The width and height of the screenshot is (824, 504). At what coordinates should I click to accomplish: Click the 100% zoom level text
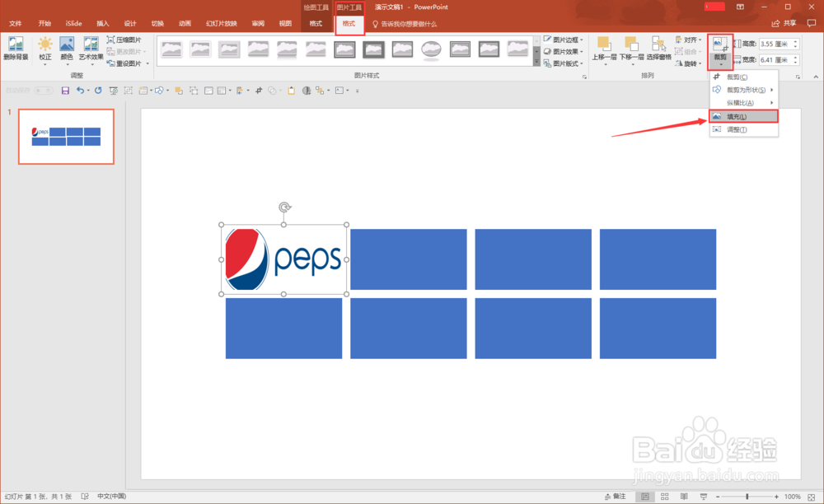pos(793,497)
